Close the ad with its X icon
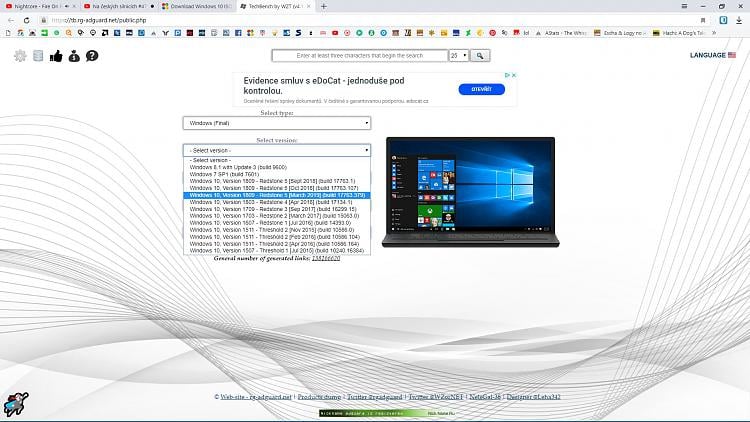The width and height of the screenshot is (750, 422). point(514,75)
